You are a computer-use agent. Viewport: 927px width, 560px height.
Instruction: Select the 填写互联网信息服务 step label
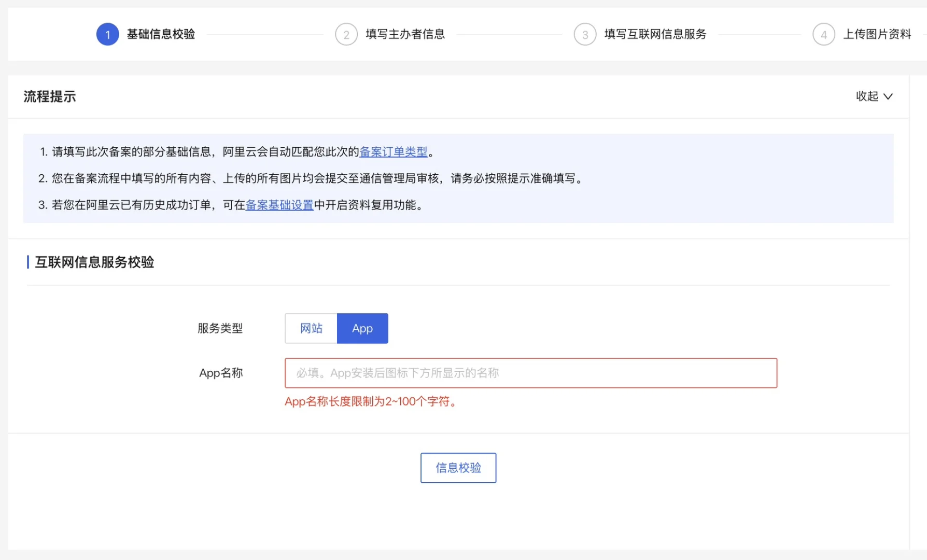coord(654,34)
